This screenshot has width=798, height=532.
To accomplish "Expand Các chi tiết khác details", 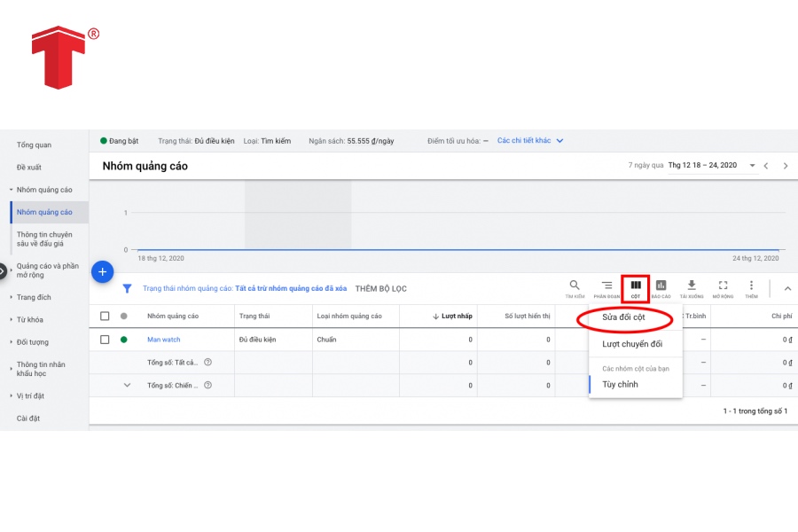I will [x=530, y=140].
